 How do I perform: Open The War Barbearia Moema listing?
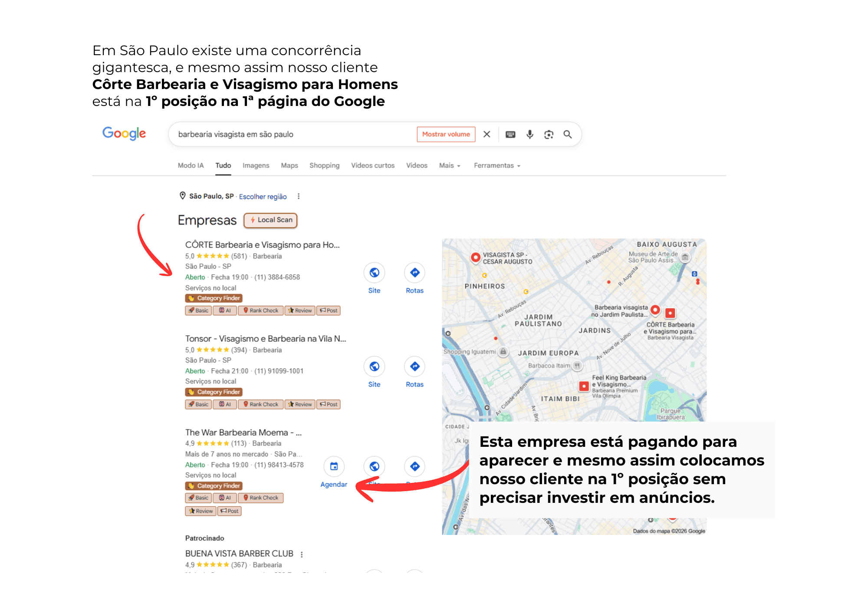(x=243, y=432)
